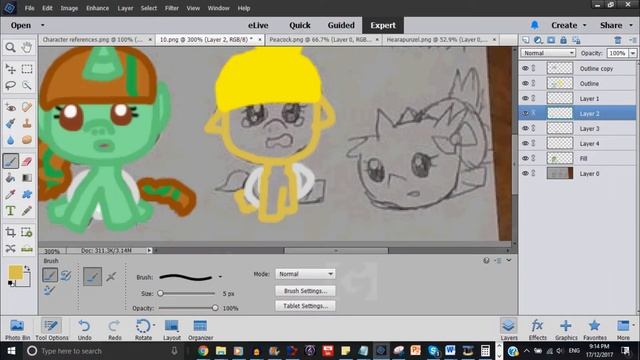Select the Custom Shape tool
This screenshot has height=360, width=640.
click(x=27, y=194)
